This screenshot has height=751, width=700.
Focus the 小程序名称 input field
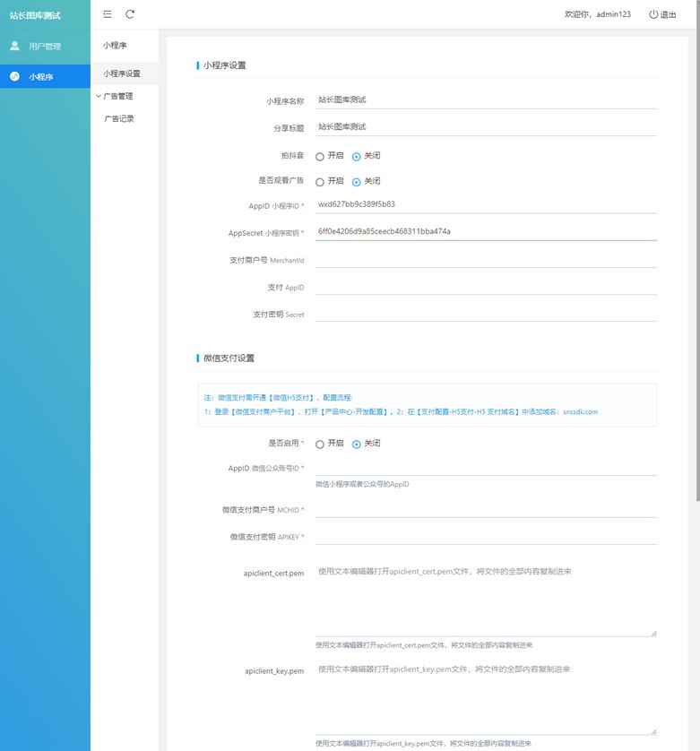[x=486, y=100]
